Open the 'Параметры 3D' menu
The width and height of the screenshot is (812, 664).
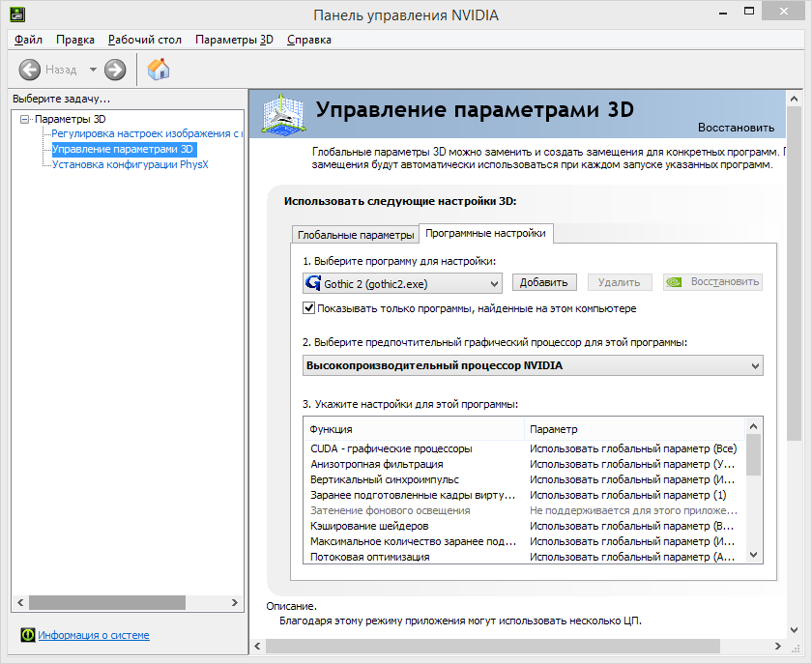pos(234,40)
